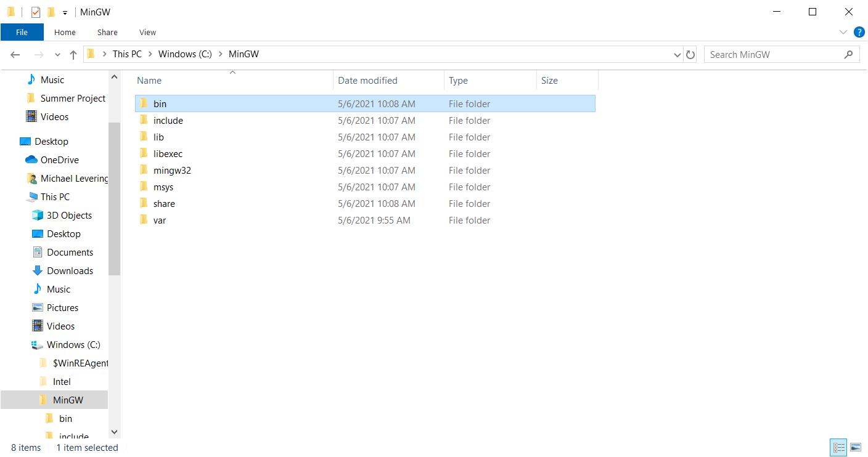Open the Customize Quick Access Toolbar dropdown
This screenshot has height=457, width=868.
(65, 12)
